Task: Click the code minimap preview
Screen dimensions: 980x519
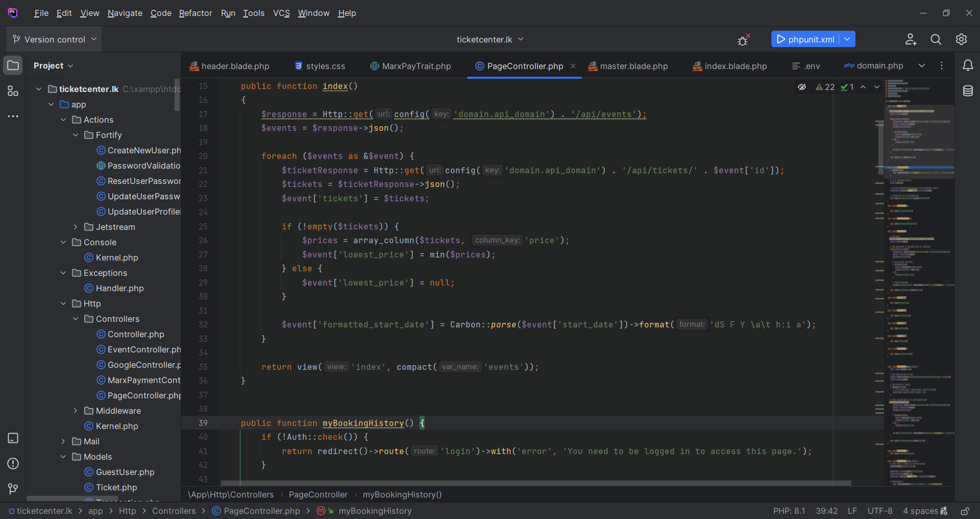Action: [x=919, y=282]
